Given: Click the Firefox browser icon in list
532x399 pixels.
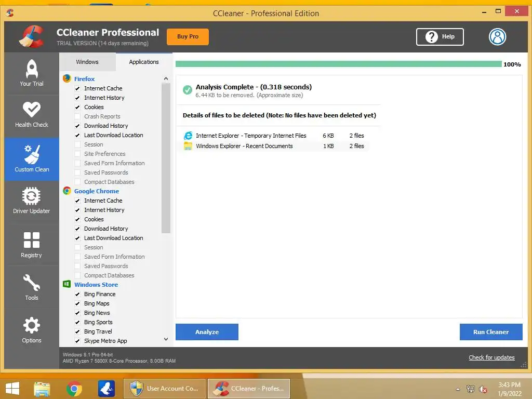Looking at the screenshot, I should (x=67, y=79).
